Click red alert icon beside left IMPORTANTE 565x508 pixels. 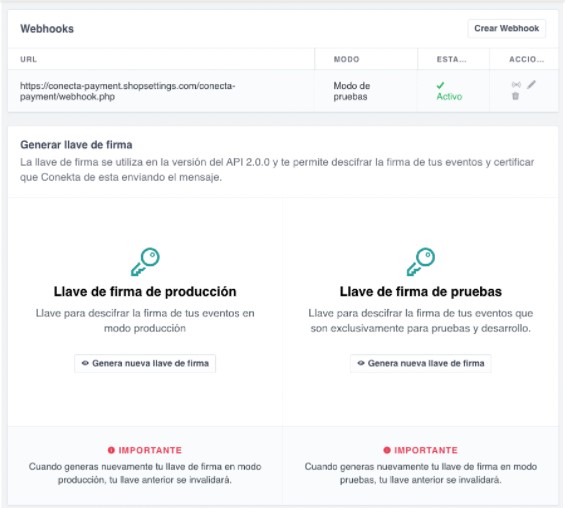[111, 450]
